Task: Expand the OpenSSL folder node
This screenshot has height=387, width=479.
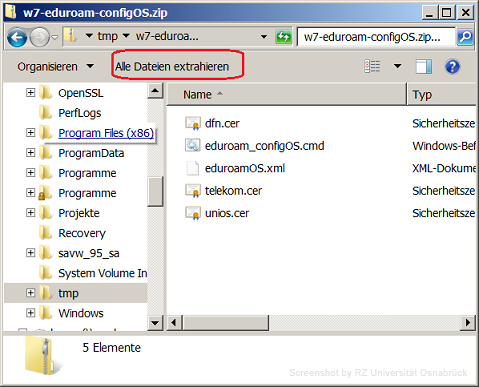Action: [x=30, y=92]
